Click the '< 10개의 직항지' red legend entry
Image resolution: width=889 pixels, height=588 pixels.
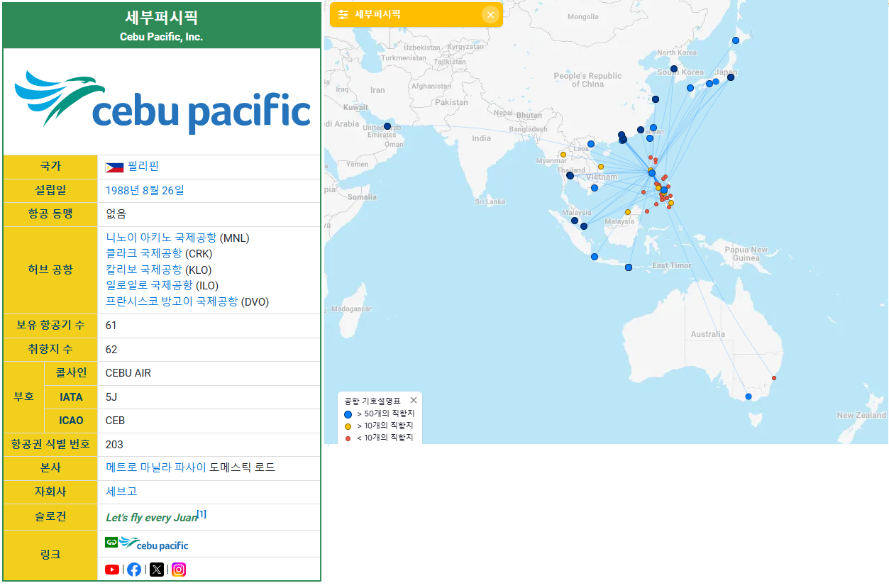point(379,438)
